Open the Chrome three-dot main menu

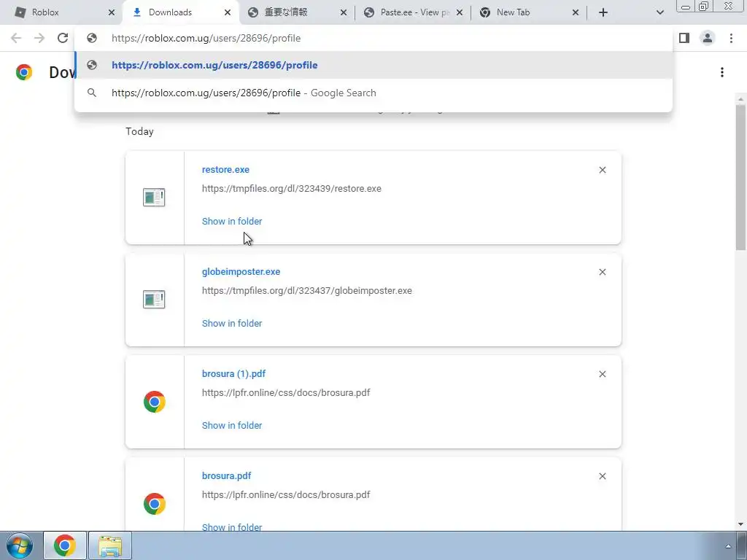pyautogui.click(x=731, y=38)
